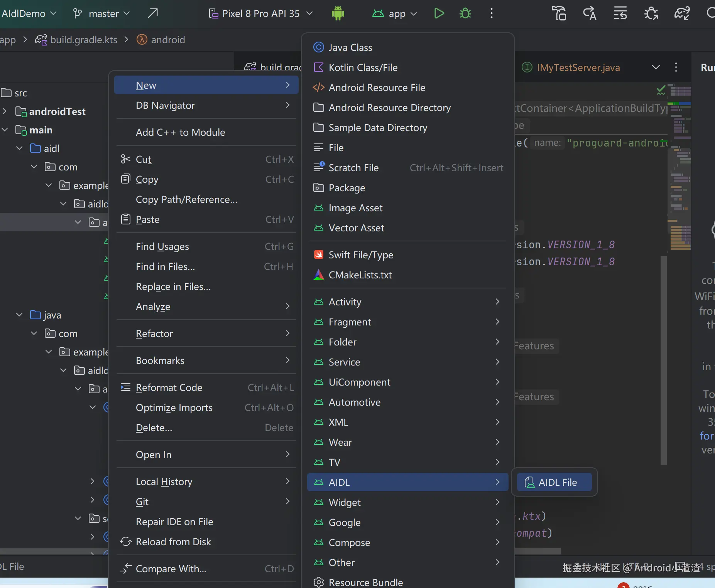
Task: Click the green check inspection indicator
Action: point(661,90)
